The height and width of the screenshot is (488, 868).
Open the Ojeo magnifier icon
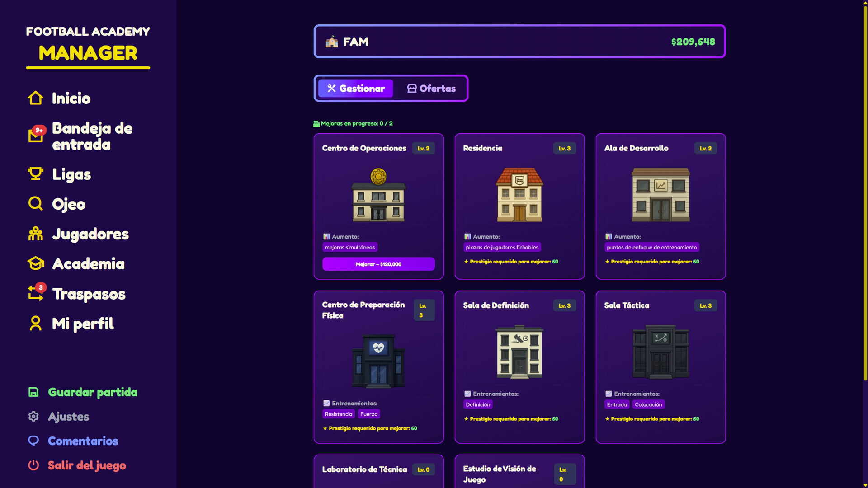coord(35,204)
